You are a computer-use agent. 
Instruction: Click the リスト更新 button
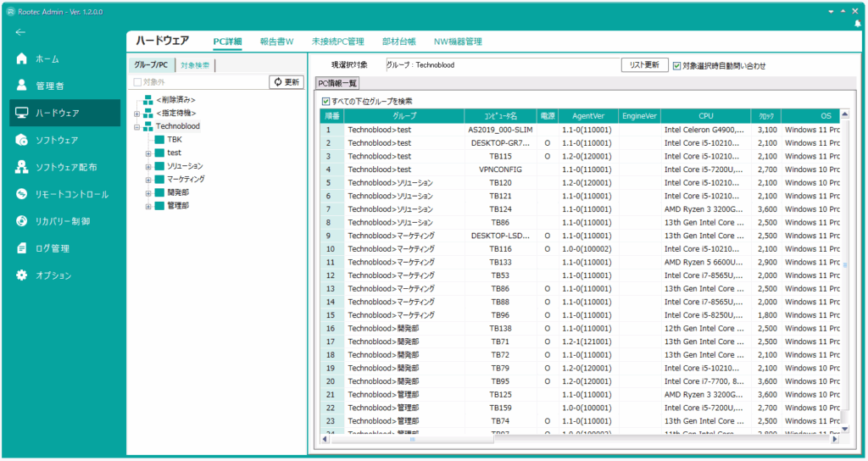pos(644,65)
